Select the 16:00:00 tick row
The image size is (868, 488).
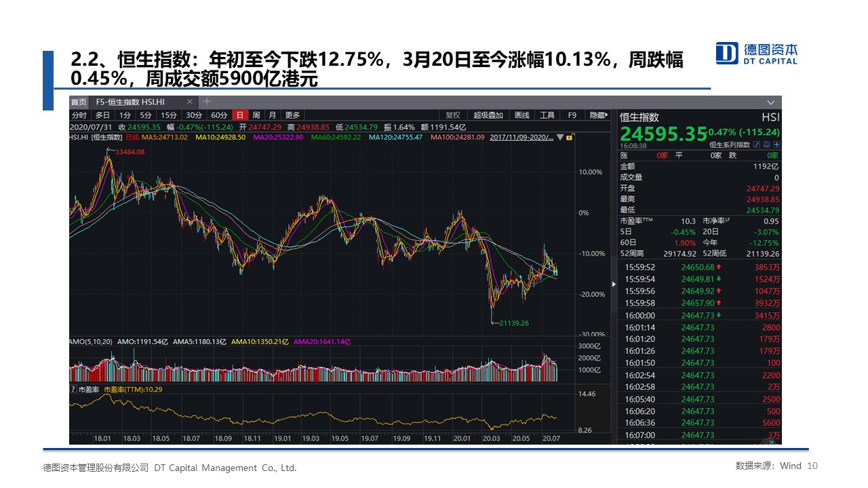(x=700, y=315)
